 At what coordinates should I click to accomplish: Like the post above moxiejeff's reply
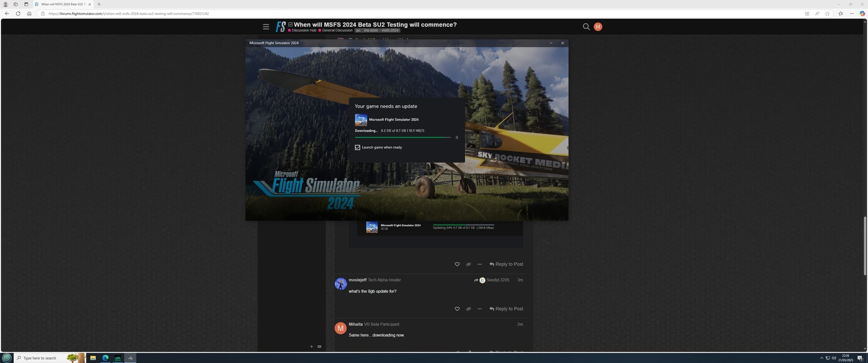coord(457,264)
